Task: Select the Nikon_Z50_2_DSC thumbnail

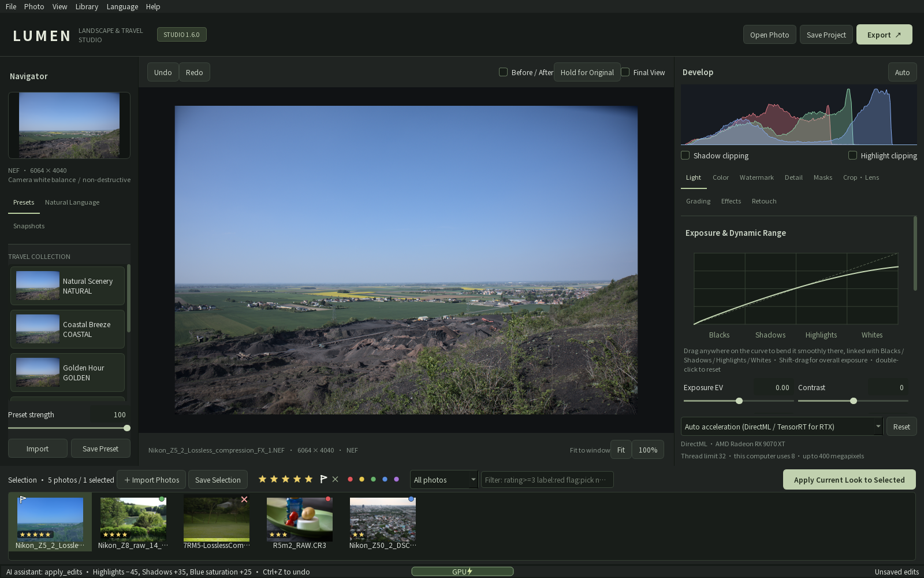Action: tap(382, 523)
